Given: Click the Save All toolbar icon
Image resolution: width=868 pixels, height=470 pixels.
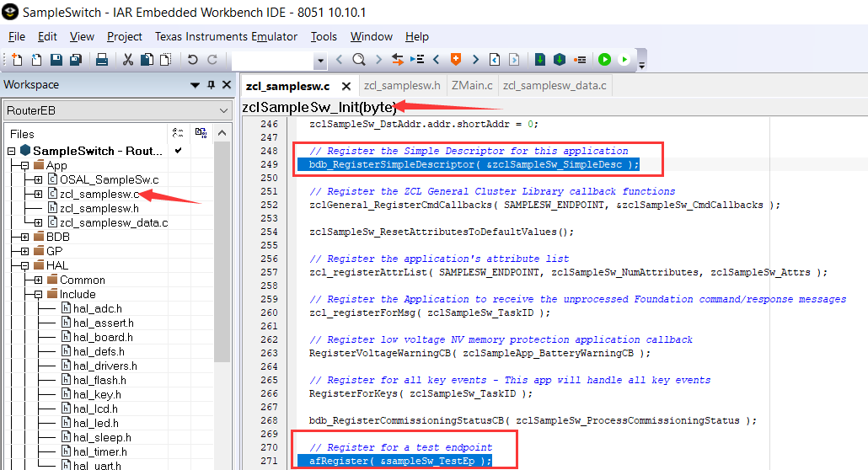Looking at the screenshot, I should pos(76,59).
